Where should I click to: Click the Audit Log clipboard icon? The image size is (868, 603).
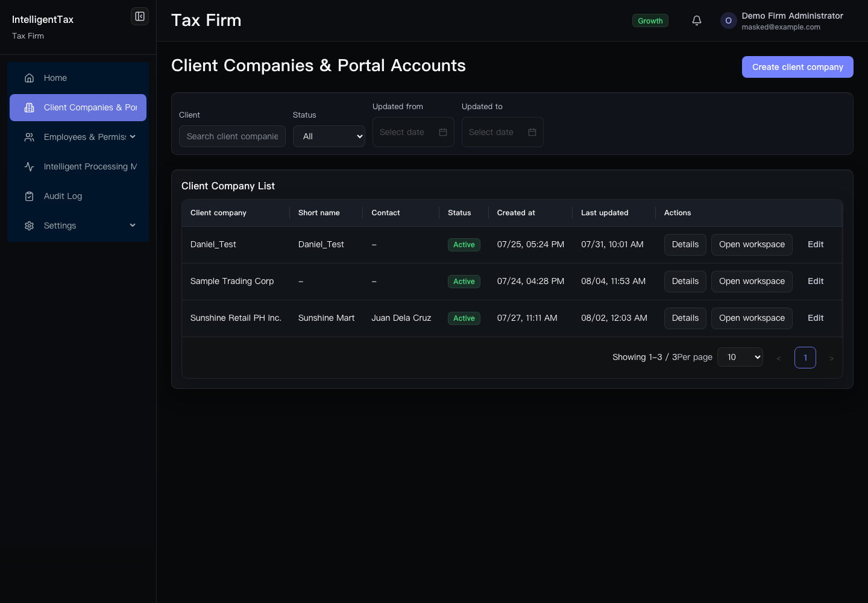coord(29,196)
